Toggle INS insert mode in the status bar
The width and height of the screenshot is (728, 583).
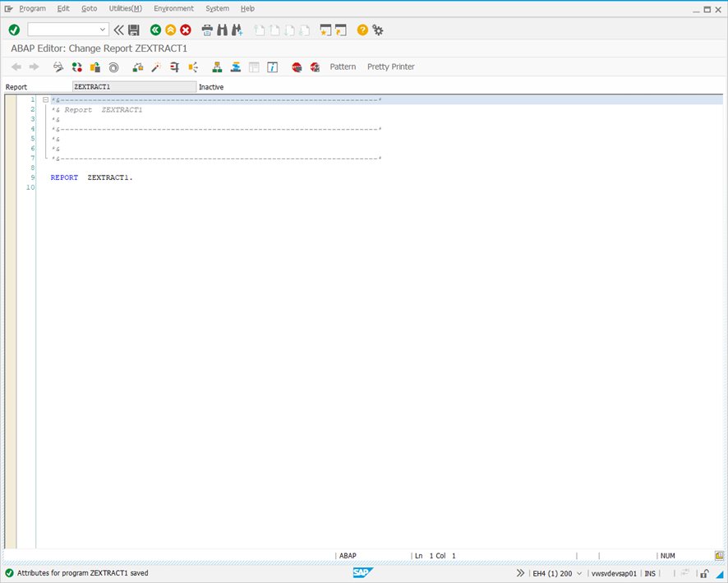point(649,573)
